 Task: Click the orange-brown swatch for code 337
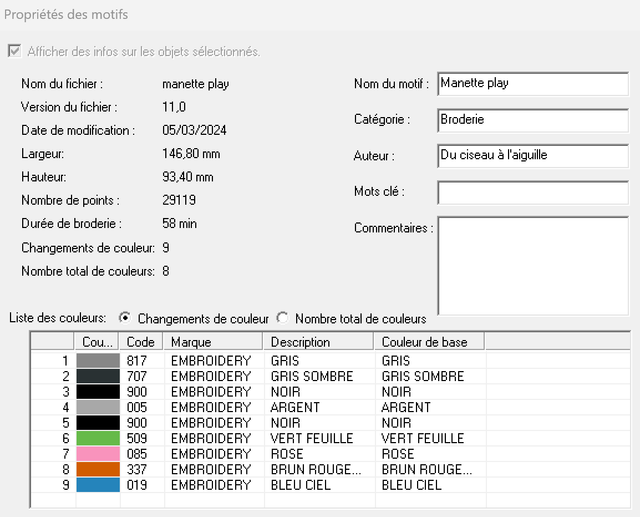click(x=98, y=469)
